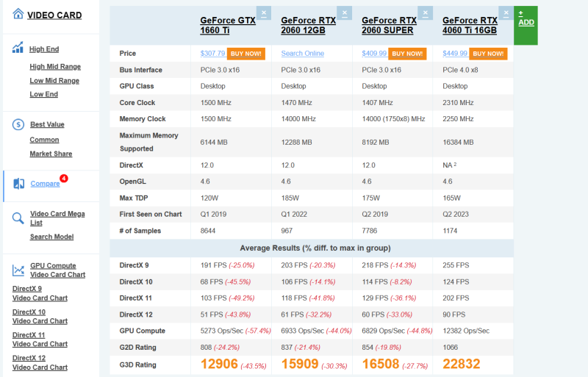Remove GeForce RTX 2060 12GB column
588x377 pixels.
coord(344,13)
